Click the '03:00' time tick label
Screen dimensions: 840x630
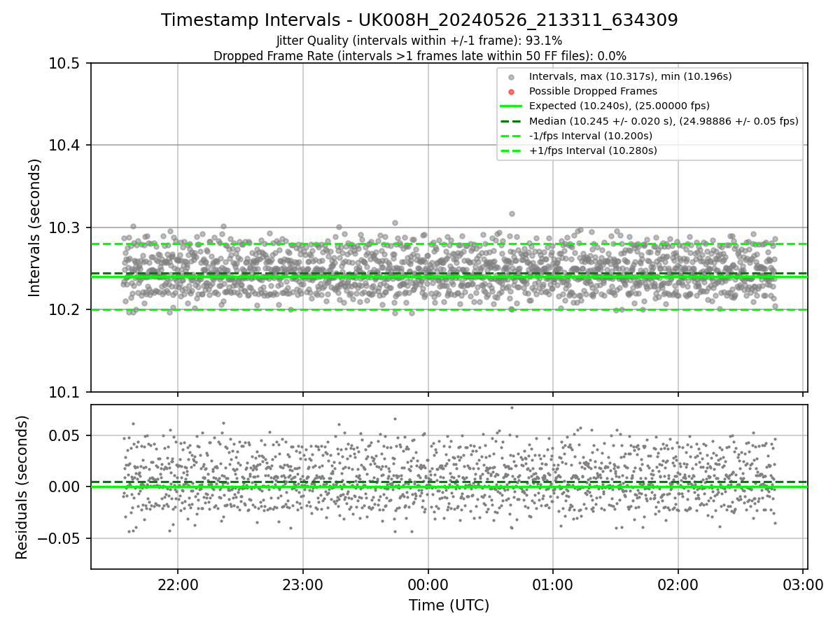click(x=803, y=584)
